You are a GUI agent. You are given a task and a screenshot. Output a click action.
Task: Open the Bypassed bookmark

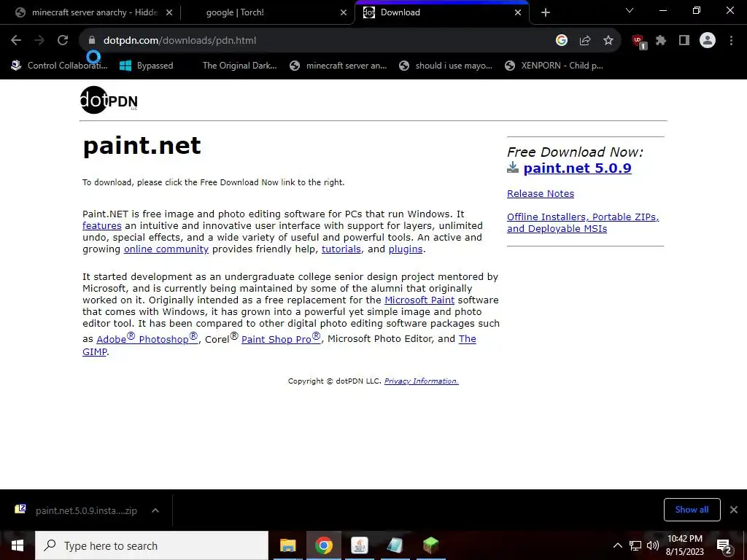(x=146, y=66)
